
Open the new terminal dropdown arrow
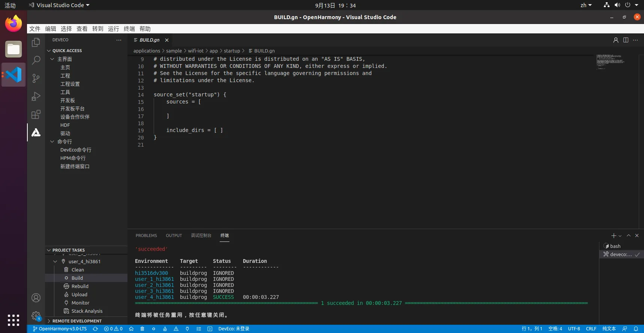620,236
